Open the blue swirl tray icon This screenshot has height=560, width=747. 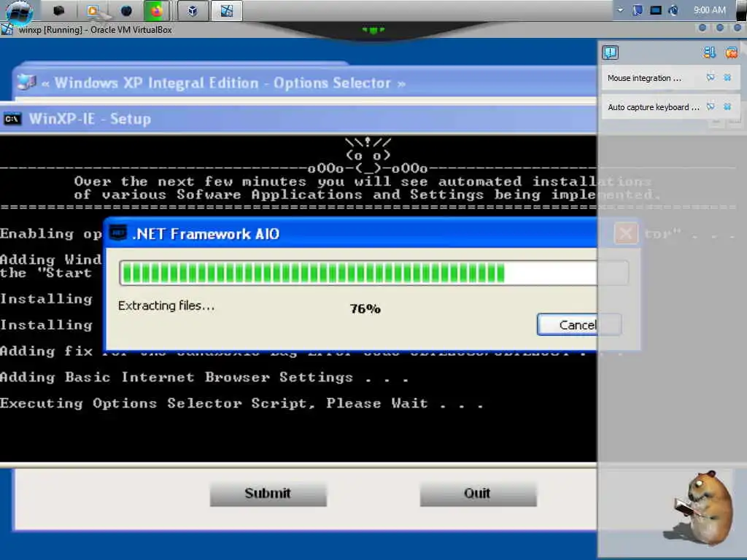pos(673,10)
